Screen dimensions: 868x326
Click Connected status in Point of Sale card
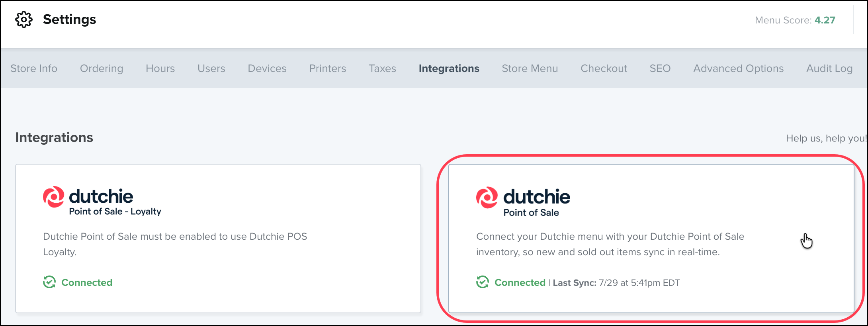tap(520, 283)
